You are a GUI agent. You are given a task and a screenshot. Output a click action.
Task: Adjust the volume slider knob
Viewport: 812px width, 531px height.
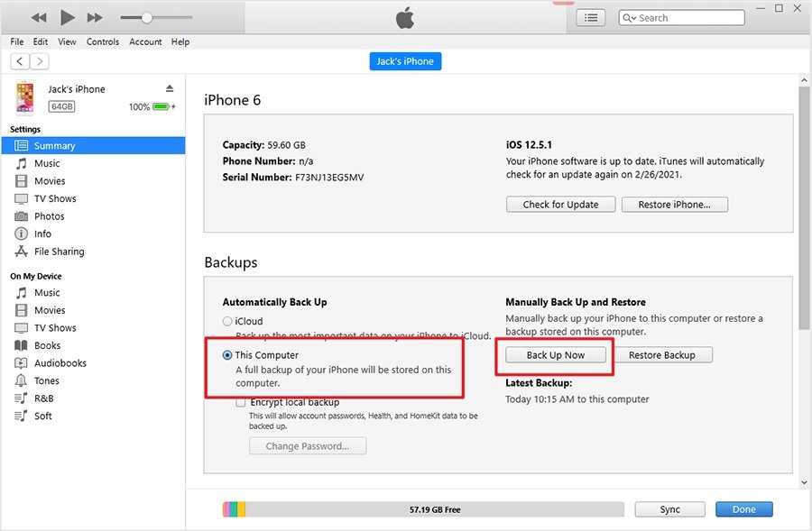pos(147,18)
